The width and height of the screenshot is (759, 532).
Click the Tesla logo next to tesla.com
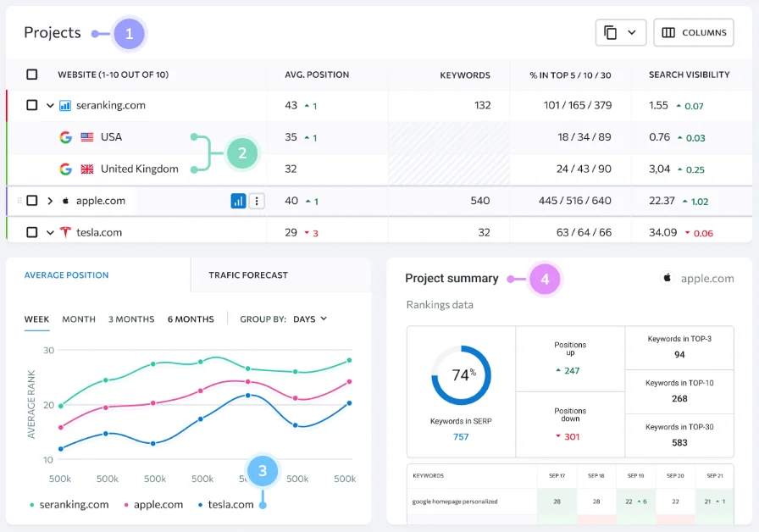65,231
